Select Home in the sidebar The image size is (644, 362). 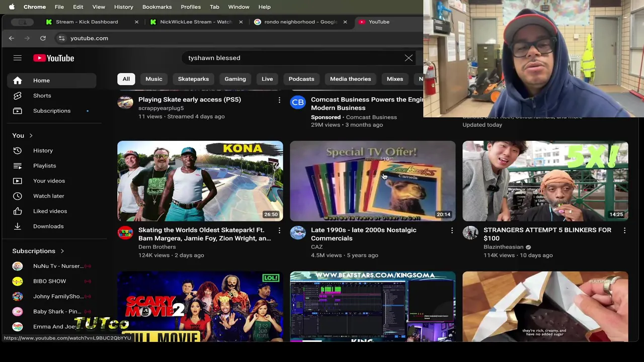[x=51, y=80]
